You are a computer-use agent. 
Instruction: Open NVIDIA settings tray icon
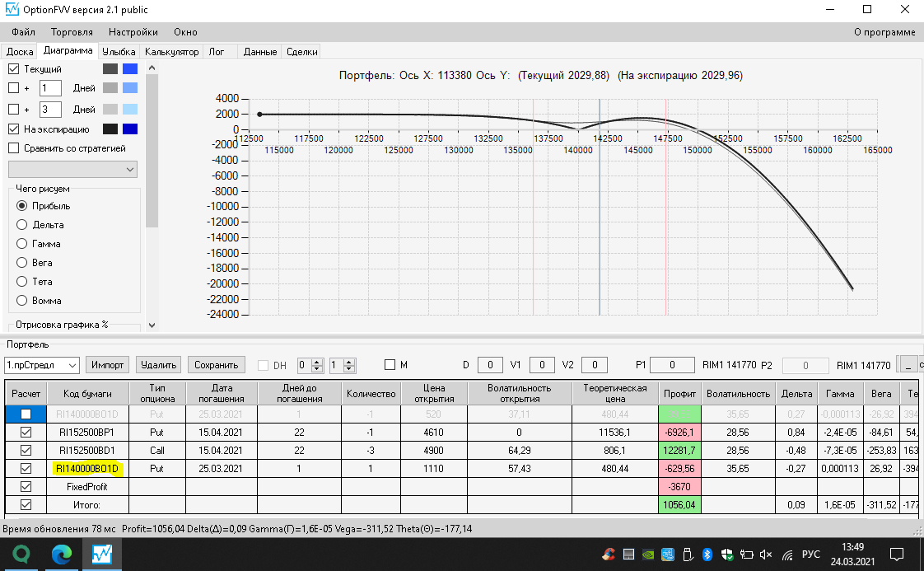click(647, 555)
